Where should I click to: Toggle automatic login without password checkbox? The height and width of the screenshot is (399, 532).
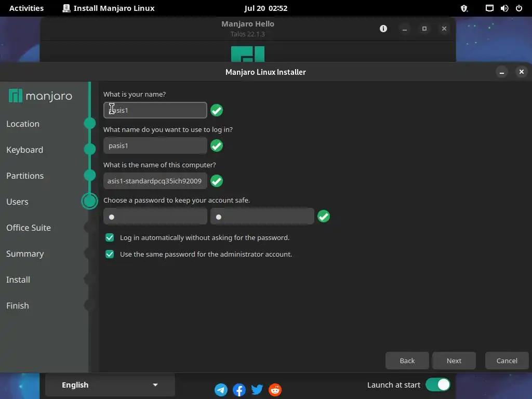[x=110, y=237]
